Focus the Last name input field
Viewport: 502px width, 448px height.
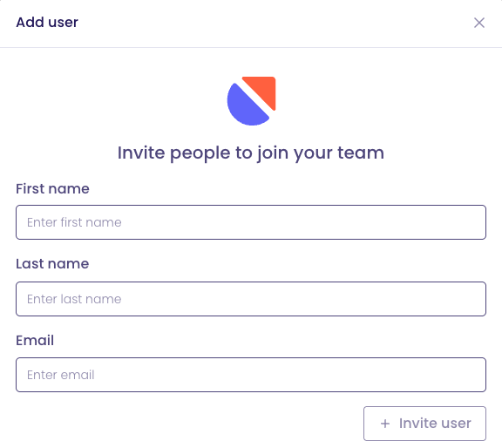(251, 299)
